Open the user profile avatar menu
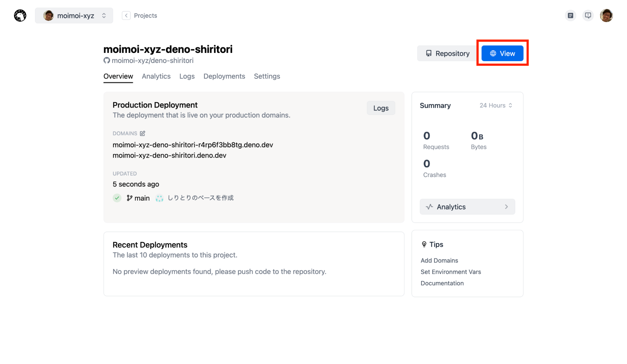 [x=606, y=15]
